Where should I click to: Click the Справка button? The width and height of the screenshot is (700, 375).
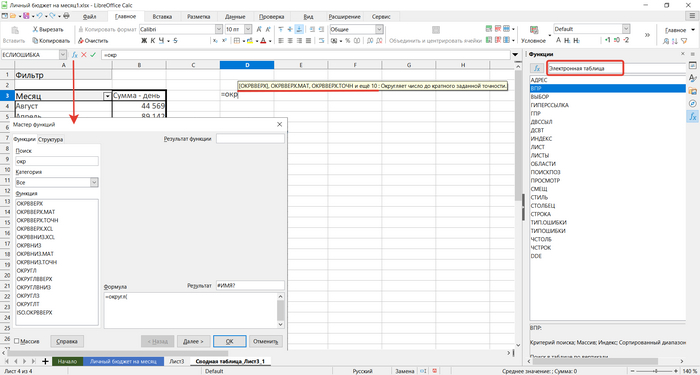[67, 341]
